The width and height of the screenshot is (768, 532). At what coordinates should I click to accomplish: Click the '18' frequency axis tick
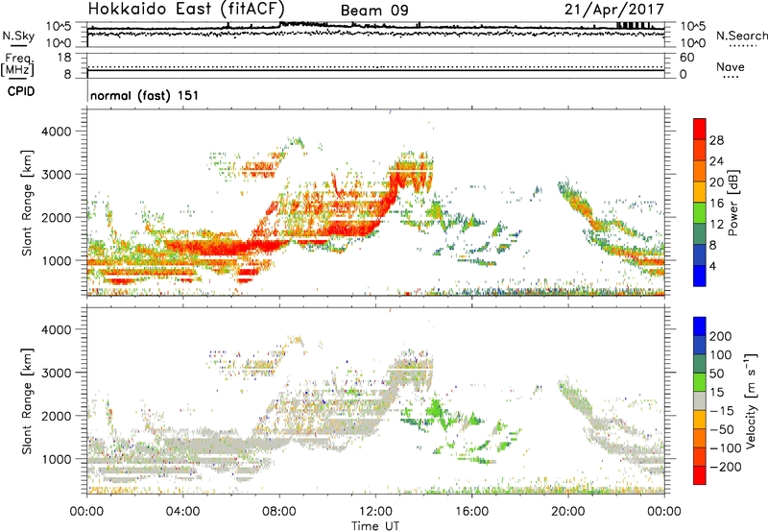click(64, 58)
